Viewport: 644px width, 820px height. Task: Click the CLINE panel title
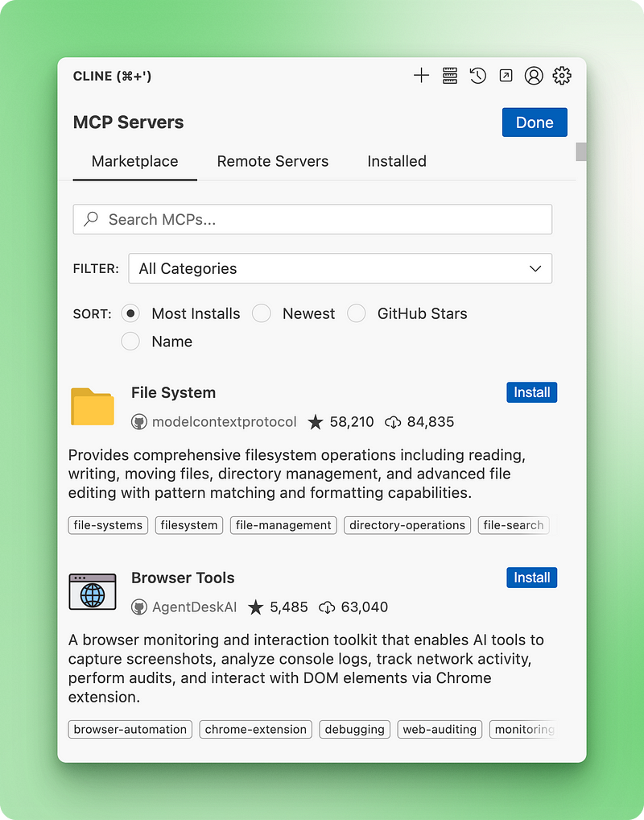pos(113,77)
